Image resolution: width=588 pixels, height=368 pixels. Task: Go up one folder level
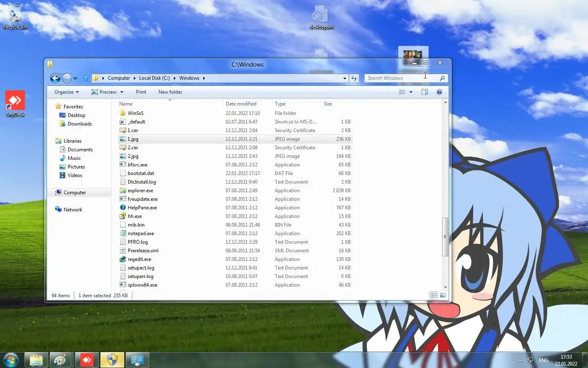click(86, 78)
